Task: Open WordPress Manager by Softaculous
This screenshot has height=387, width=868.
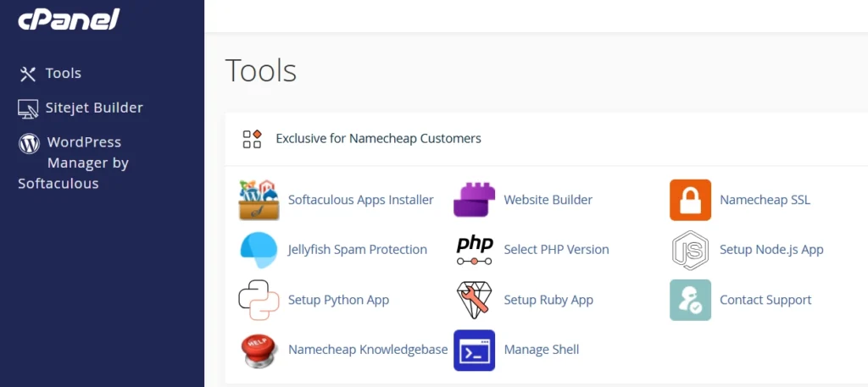Action: [x=74, y=163]
